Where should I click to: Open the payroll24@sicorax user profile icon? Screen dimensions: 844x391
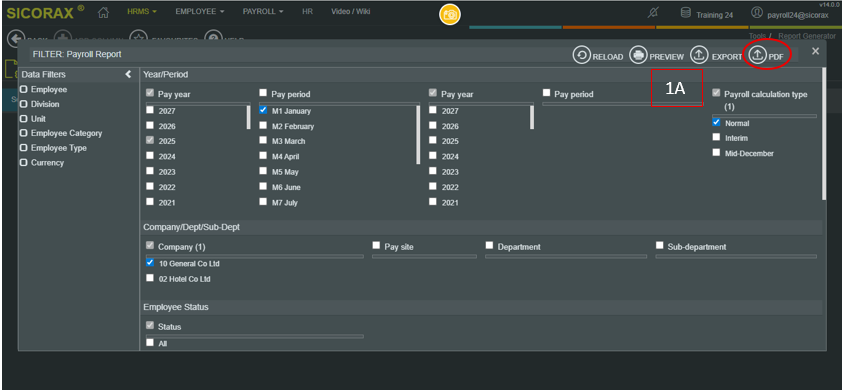pyautogui.click(x=757, y=12)
